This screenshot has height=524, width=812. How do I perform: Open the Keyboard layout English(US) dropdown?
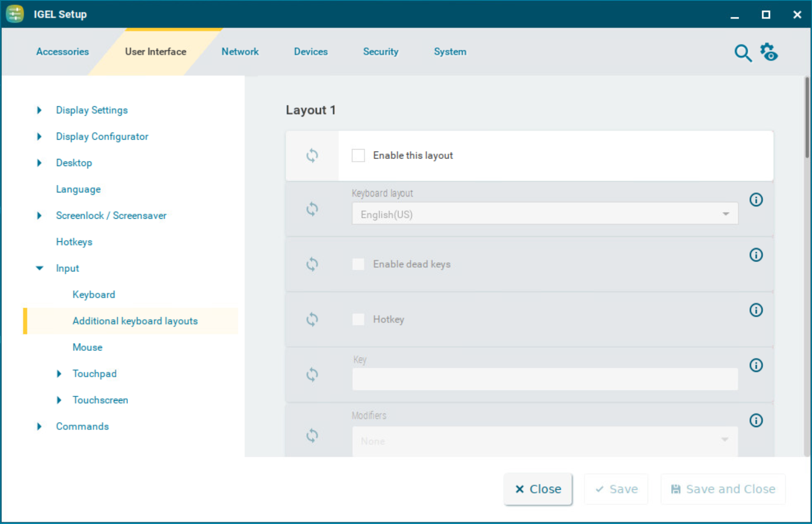pos(544,214)
